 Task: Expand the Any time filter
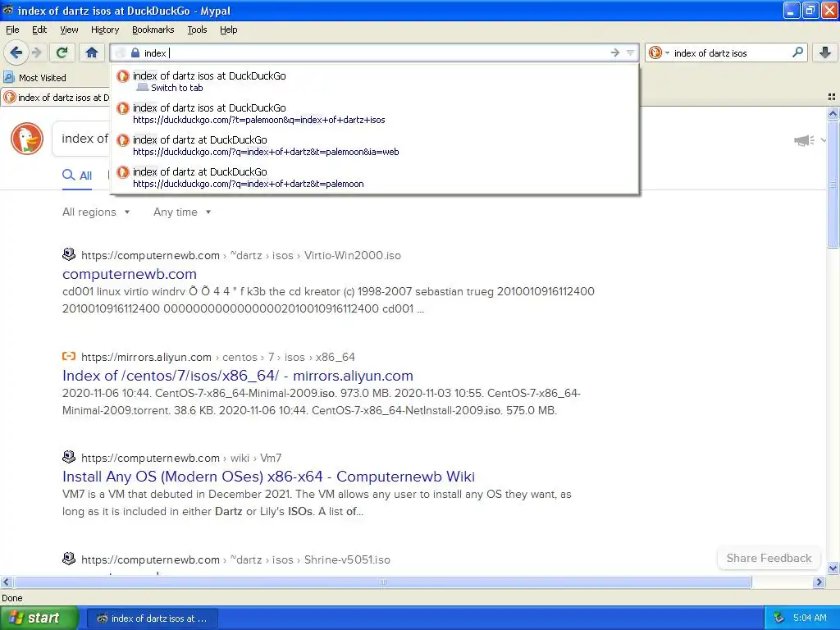[x=182, y=212]
